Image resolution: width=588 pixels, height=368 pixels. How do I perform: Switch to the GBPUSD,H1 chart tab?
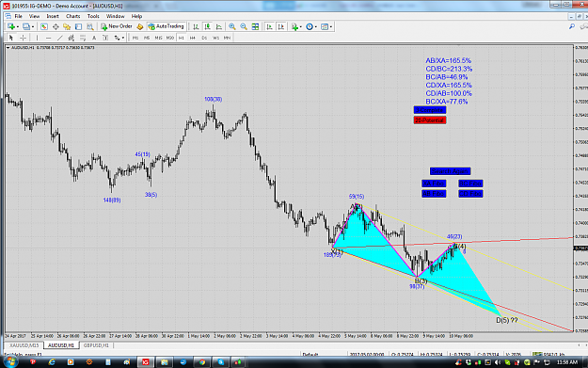(96, 345)
